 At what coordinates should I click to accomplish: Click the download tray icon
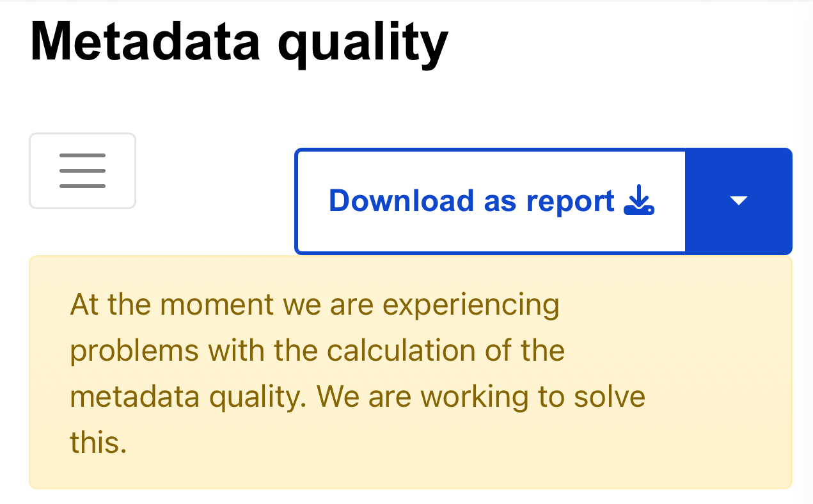pyautogui.click(x=638, y=200)
